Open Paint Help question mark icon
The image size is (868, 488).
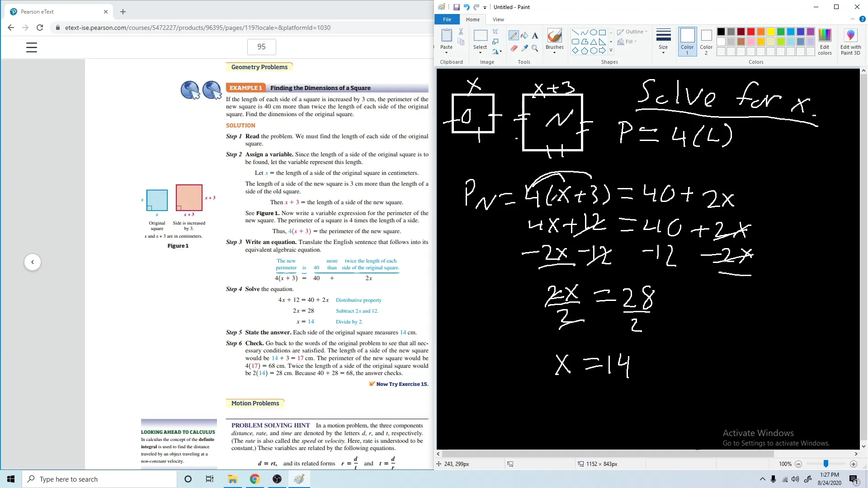pos(862,19)
